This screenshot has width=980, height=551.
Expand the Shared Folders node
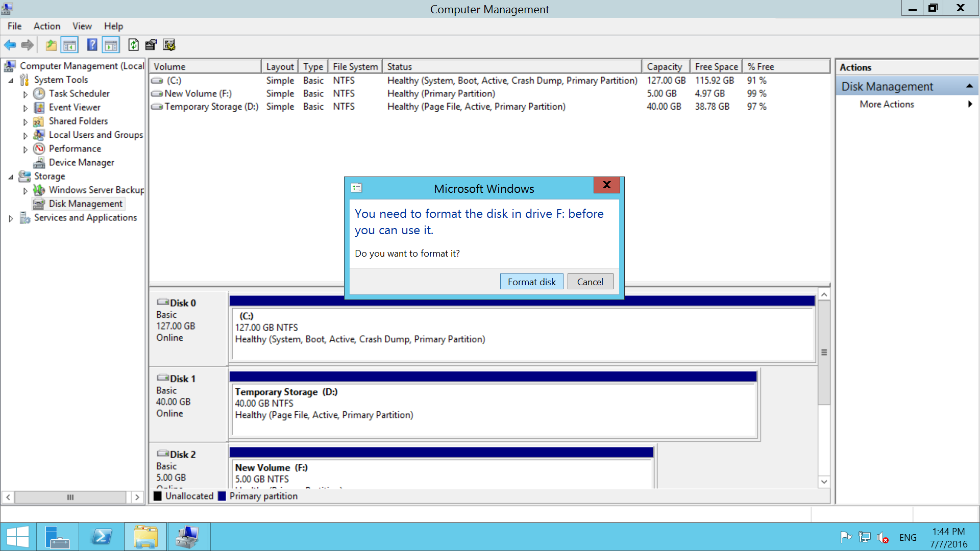(x=25, y=121)
